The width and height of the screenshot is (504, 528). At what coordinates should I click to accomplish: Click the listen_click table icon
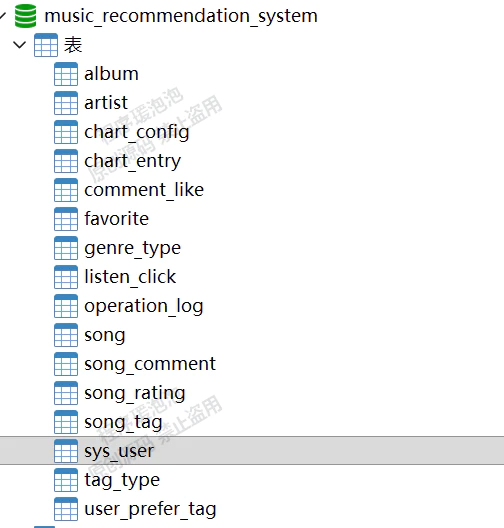click(x=66, y=277)
